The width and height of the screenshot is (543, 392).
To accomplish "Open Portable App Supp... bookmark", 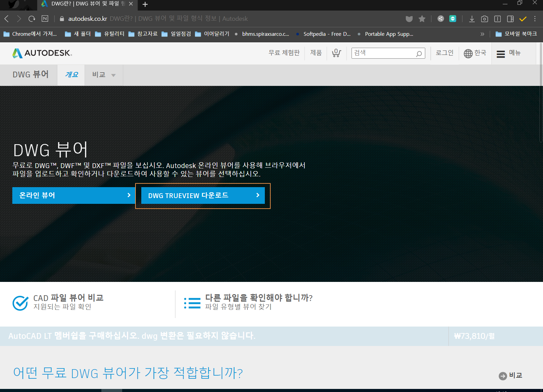I will click(385, 34).
